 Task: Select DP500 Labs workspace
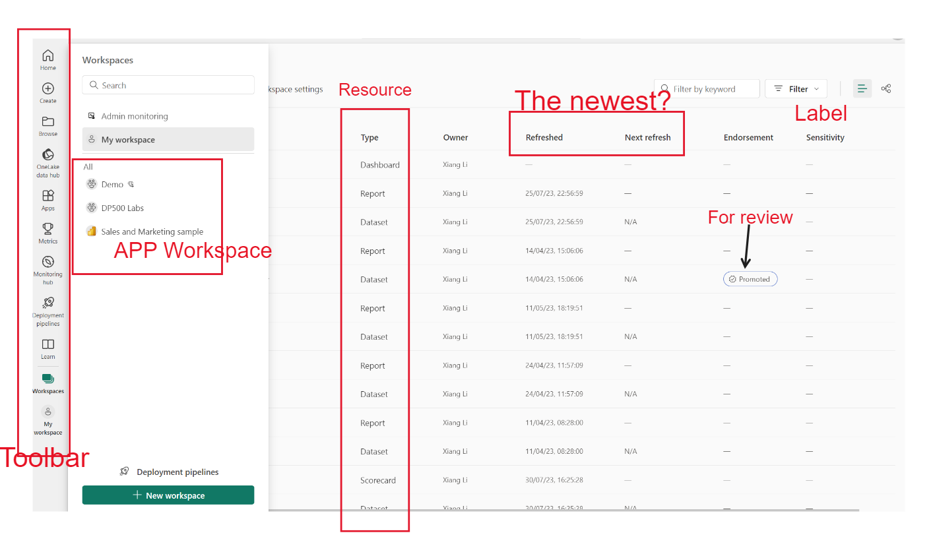click(x=122, y=208)
